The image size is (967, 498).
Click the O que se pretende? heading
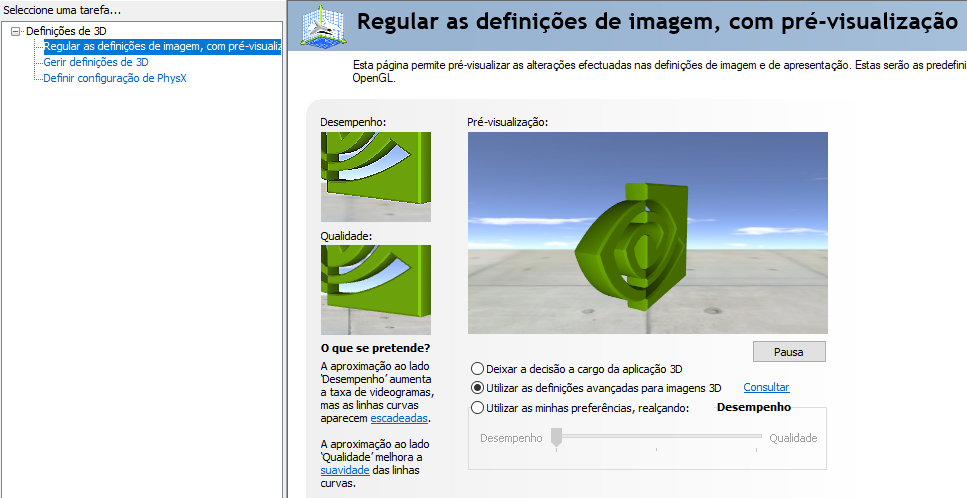[x=376, y=348]
